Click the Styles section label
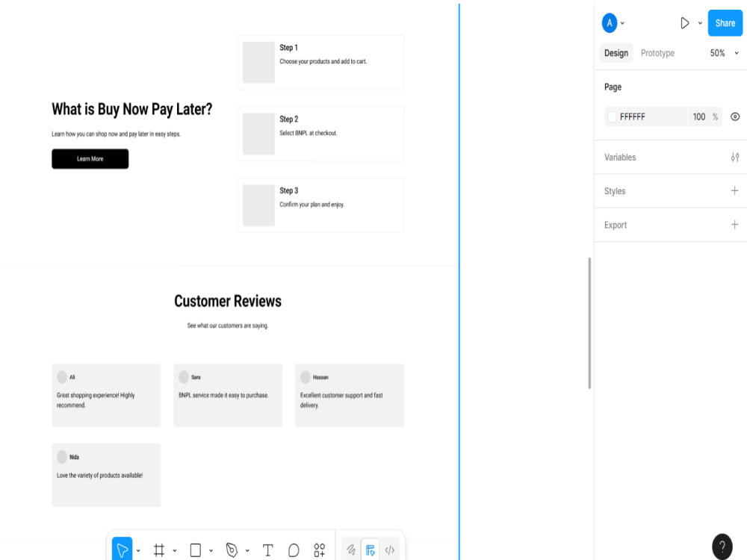The height and width of the screenshot is (560, 747). point(615,191)
